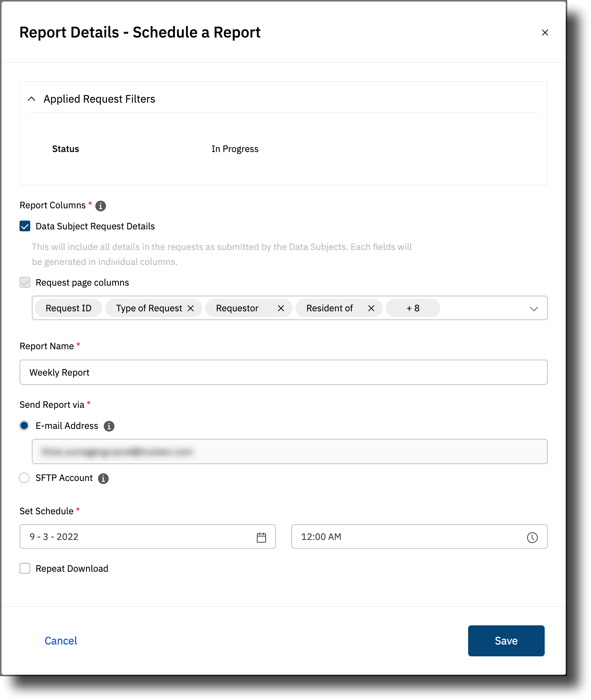The width and height of the screenshot is (591, 700).
Task: Save the scheduled report
Action: coord(506,641)
